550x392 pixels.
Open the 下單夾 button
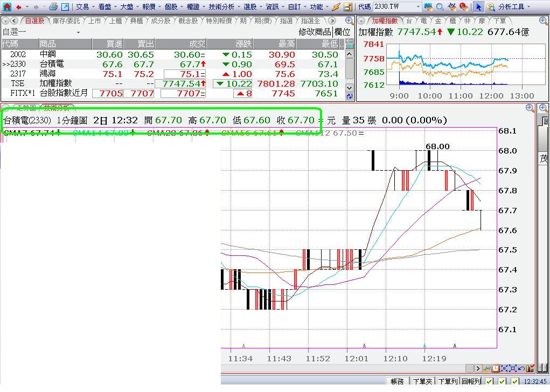point(422,381)
